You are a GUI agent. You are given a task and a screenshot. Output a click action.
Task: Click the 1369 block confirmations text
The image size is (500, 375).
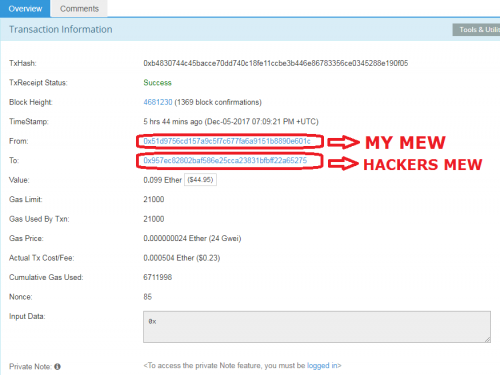pyautogui.click(x=218, y=102)
